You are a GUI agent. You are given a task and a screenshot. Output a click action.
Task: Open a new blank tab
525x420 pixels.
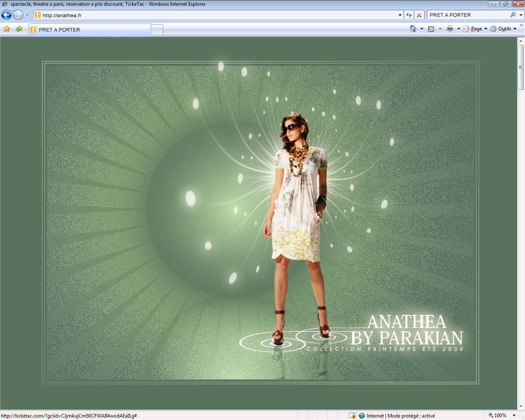click(x=157, y=30)
